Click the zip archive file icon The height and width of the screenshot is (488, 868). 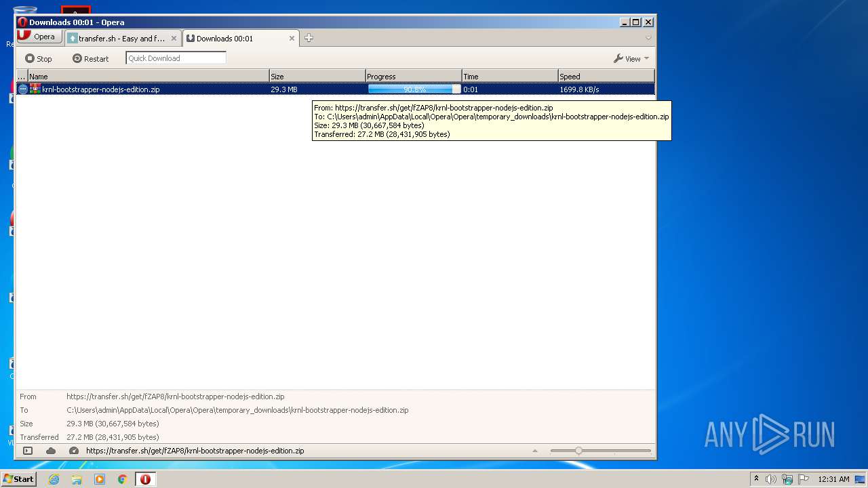click(35, 89)
